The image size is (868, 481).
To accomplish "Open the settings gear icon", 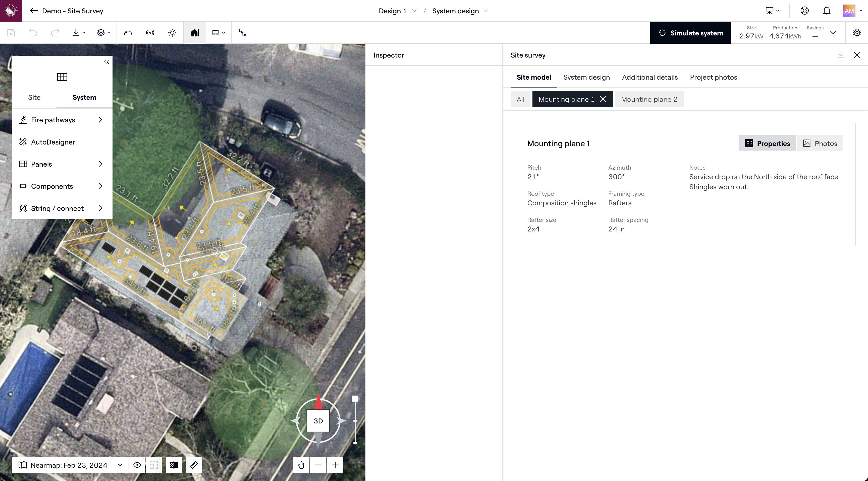I will (x=856, y=33).
